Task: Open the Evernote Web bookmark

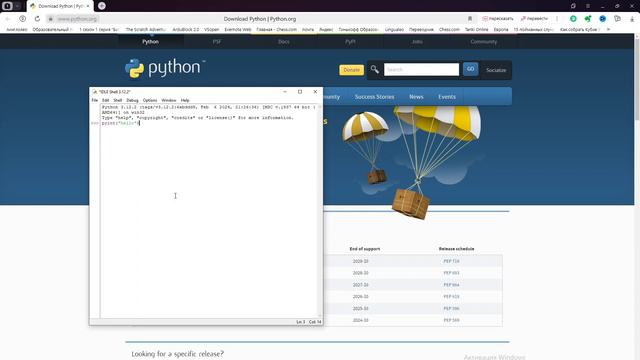Action: click(x=238, y=29)
